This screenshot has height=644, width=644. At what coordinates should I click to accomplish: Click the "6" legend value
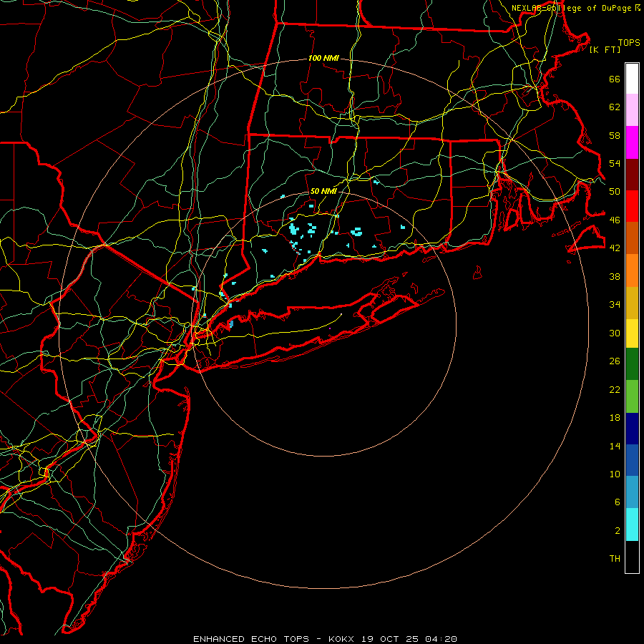[618, 502]
